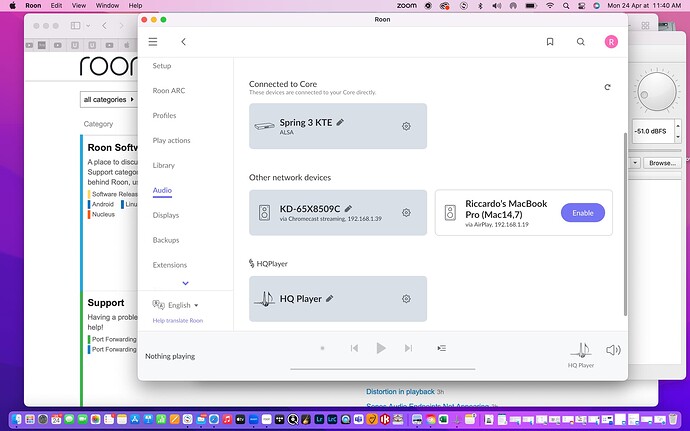
Task: Open bookmarks in Roon header
Action: [550, 42]
